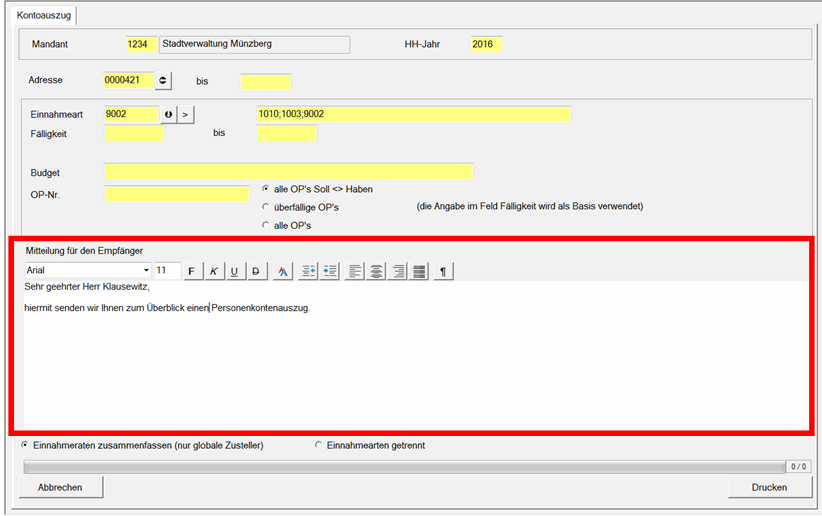Image resolution: width=822 pixels, height=516 pixels.
Task: Select "alle OP's Soll <> Haben" option
Action: click(265, 189)
